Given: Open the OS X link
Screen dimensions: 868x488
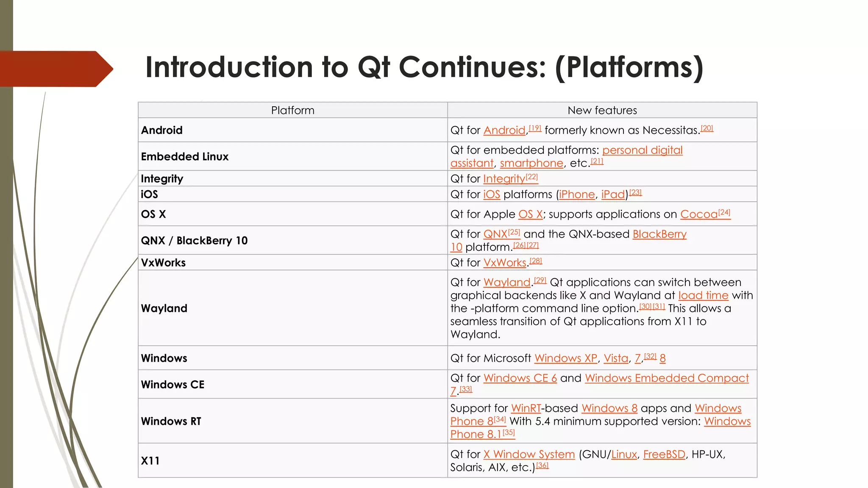Looking at the screenshot, I should [x=530, y=214].
